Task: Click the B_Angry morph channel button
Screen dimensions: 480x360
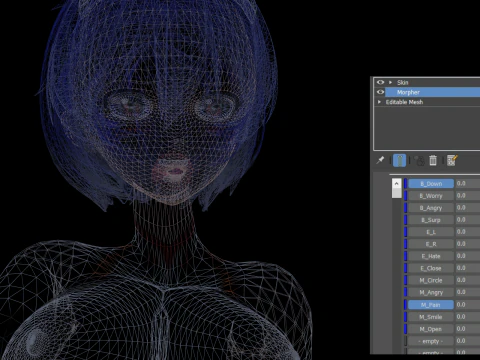Action: tap(431, 208)
